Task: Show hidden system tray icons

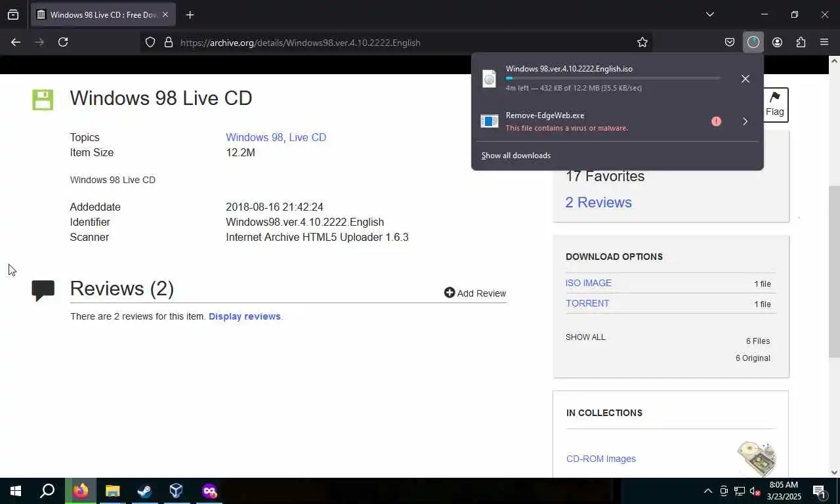Action: click(707, 491)
